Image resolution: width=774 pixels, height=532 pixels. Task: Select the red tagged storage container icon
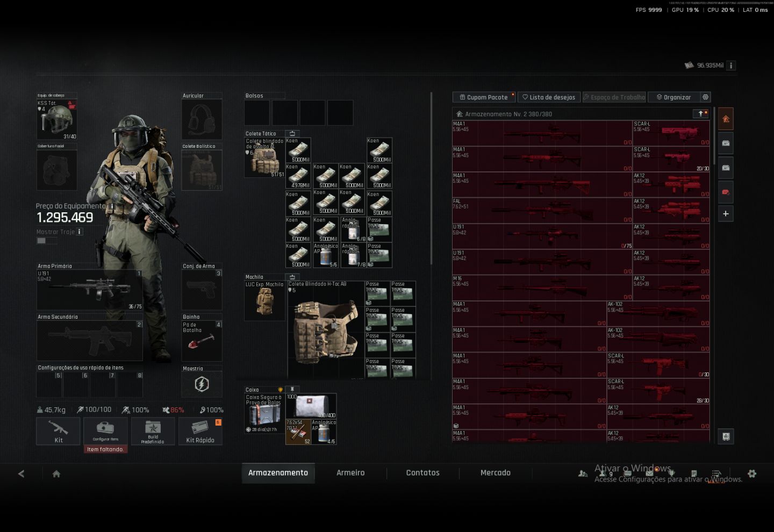[726, 192]
